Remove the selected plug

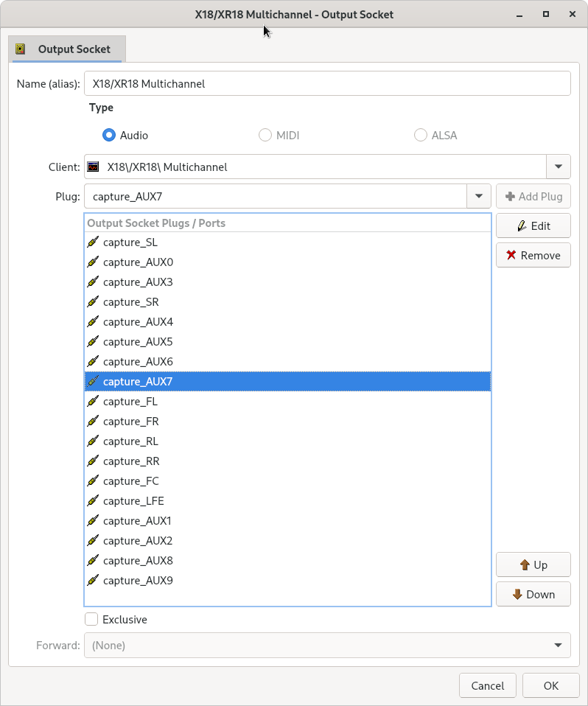pyautogui.click(x=533, y=255)
